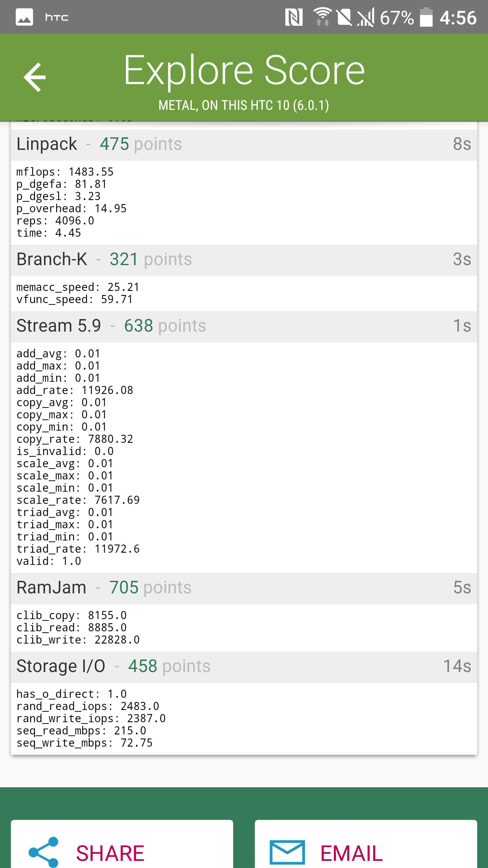The height and width of the screenshot is (868, 488).
Task: Select the RamJam result header
Action: [x=244, y=588]
